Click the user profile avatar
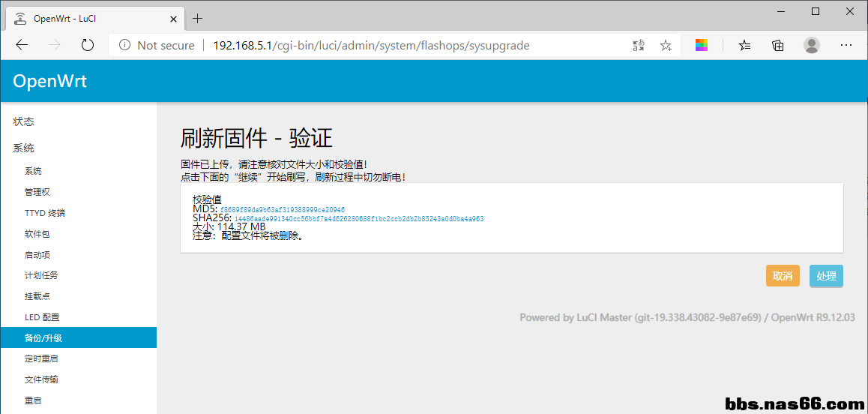This screenshot has width=868, height=414. (x=812, y=45)
